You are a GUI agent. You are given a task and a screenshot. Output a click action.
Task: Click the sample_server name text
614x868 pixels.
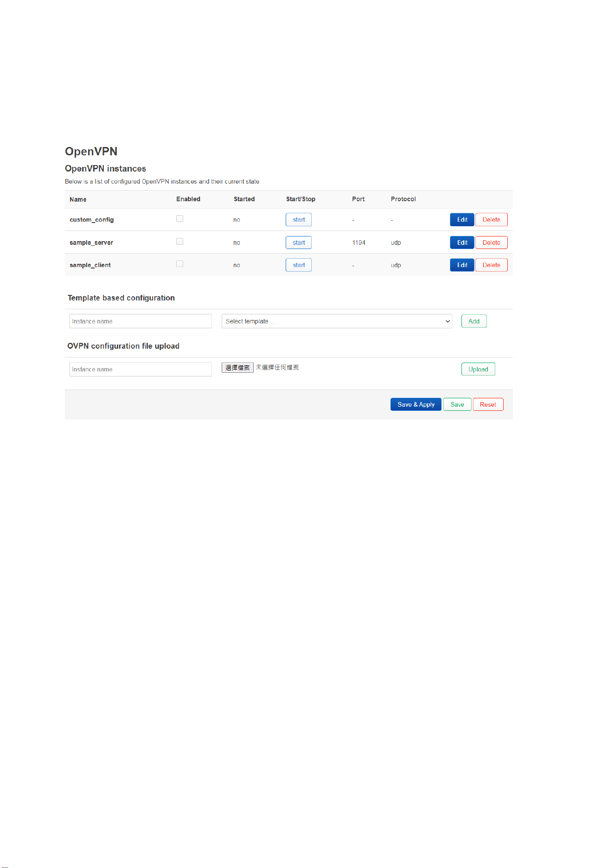coord(91,243)
